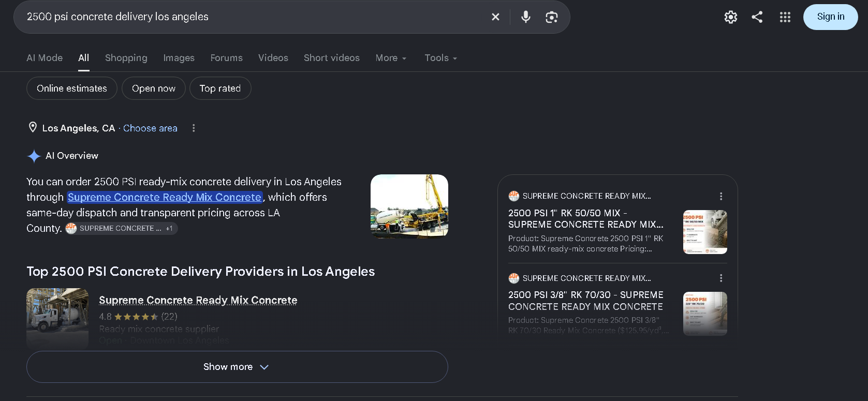Apply the Online estimates filter chip

tap(72, 88)
